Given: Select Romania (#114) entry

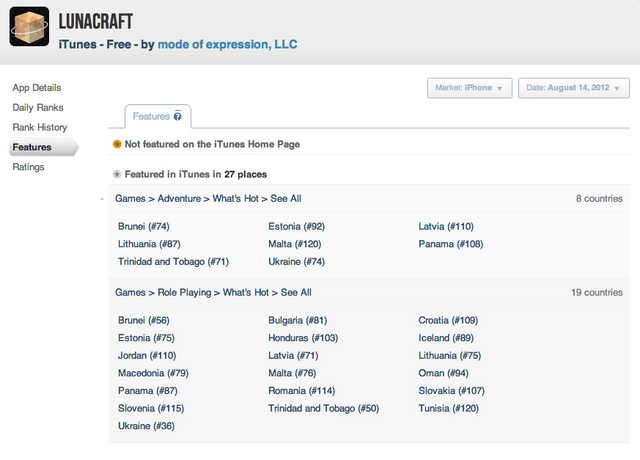Looking at the screenshot, I should [x=302, y=390].
